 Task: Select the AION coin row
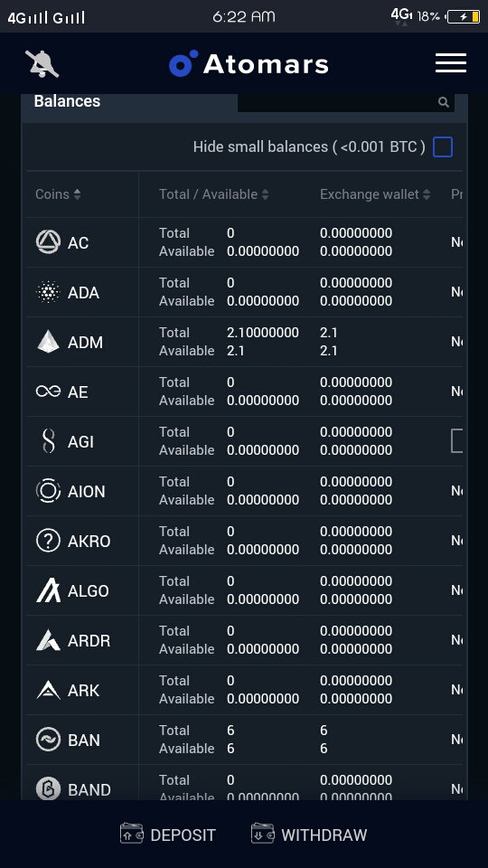click(x=244, y=490)
